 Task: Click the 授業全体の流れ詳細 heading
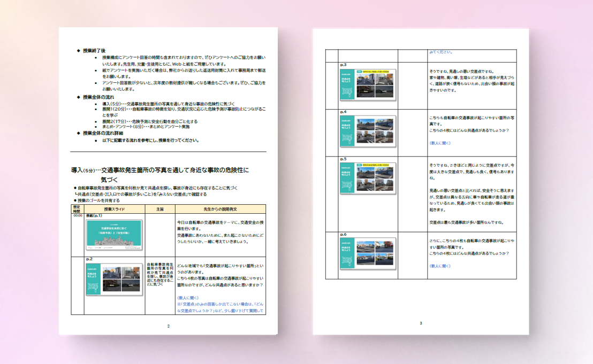103,133
